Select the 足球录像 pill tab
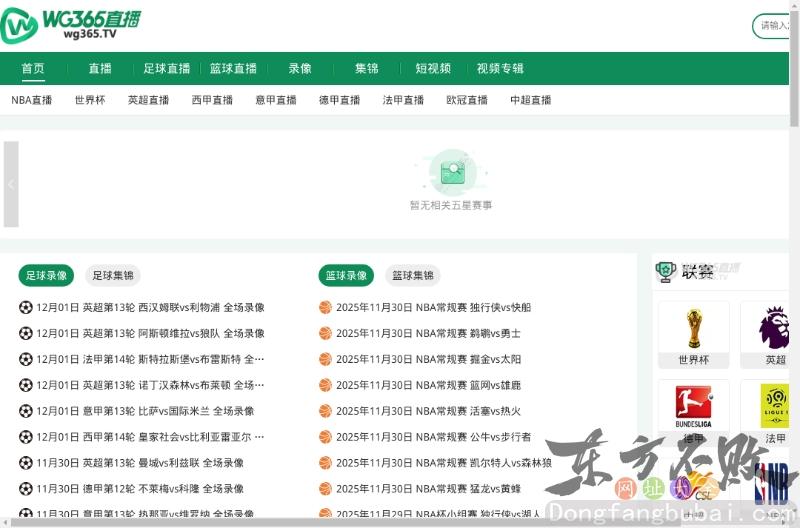Screen dimensions: 800x528 [x=46, y=275]
